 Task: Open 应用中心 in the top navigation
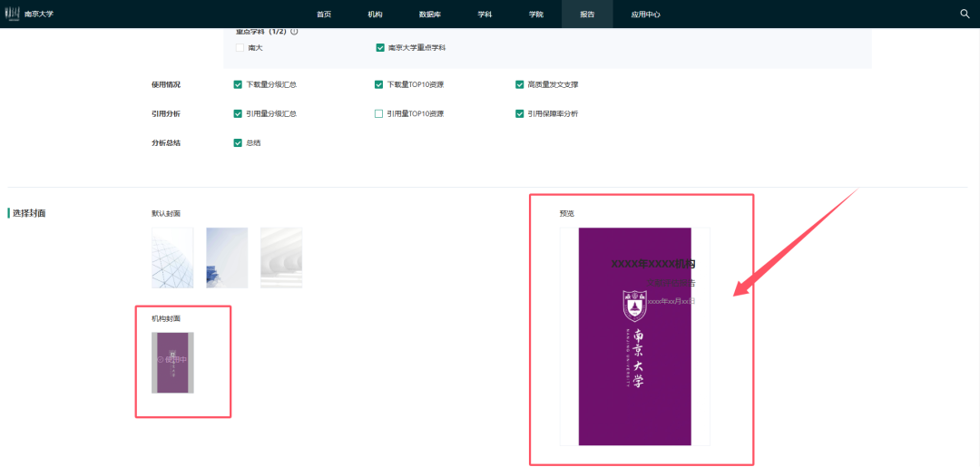[645, 15]
